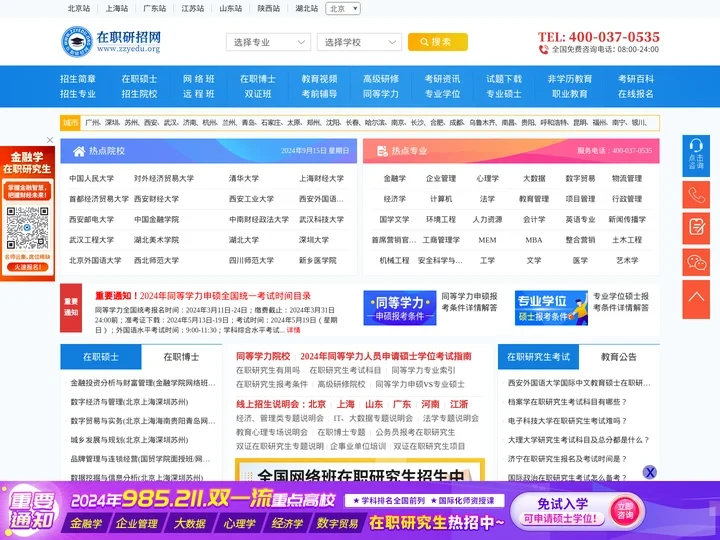This screenshot has height=540, width=720.
Task: Open the headset 点击咨询 floating icon
Action: point(696,156)
